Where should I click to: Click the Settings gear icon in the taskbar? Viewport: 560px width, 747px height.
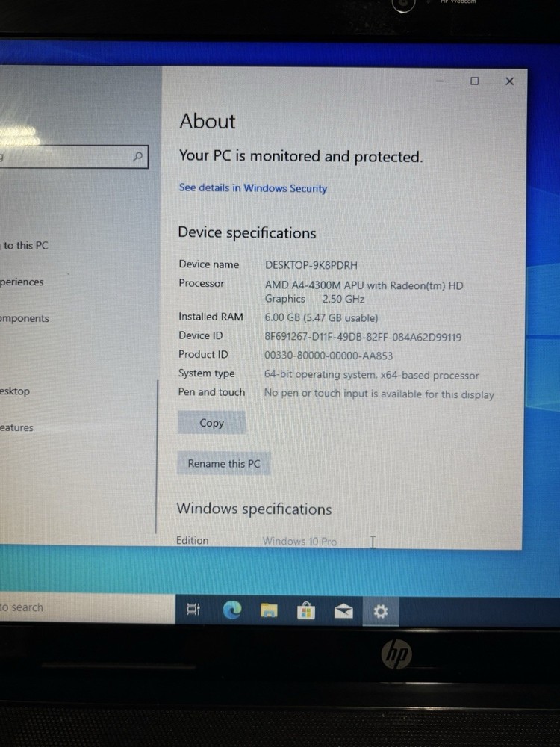pyautogui.click(x=381, y=612)
